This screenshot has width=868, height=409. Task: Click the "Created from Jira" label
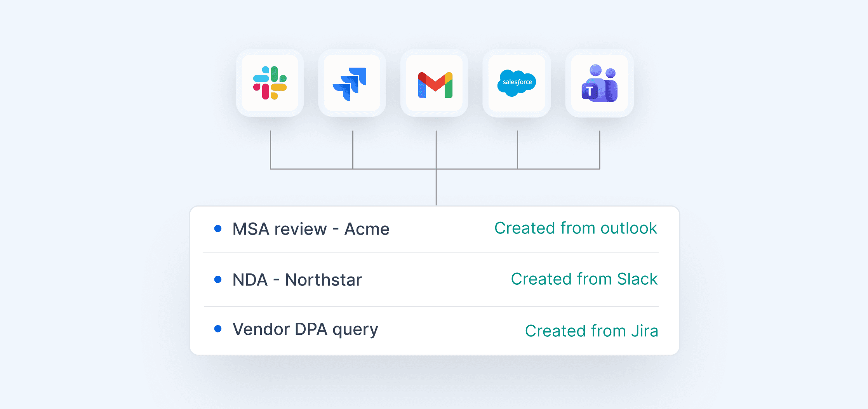pos(591,331)
